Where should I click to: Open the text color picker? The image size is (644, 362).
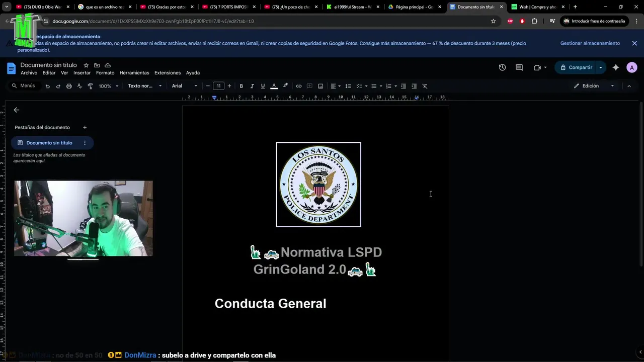click(x=274, y=86)
